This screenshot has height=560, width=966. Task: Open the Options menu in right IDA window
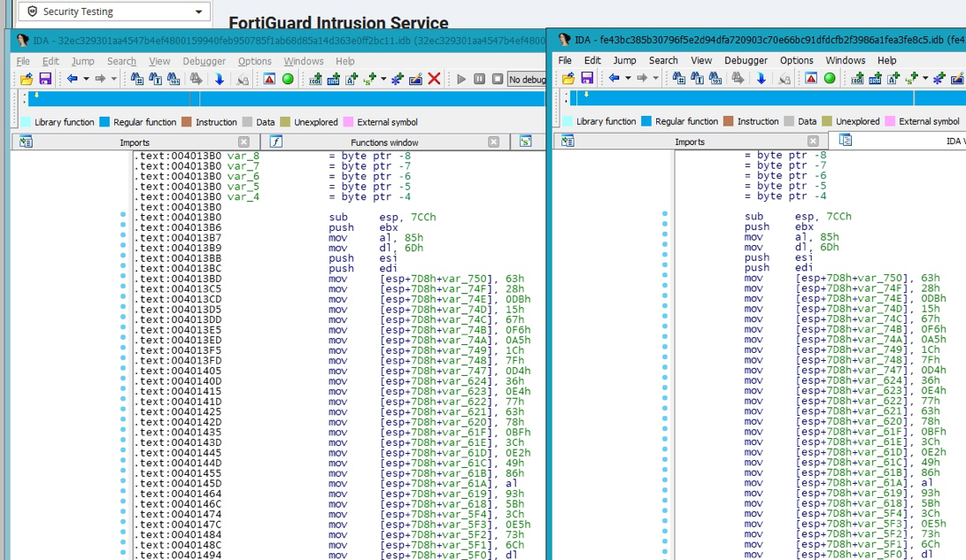click(797, 60)
